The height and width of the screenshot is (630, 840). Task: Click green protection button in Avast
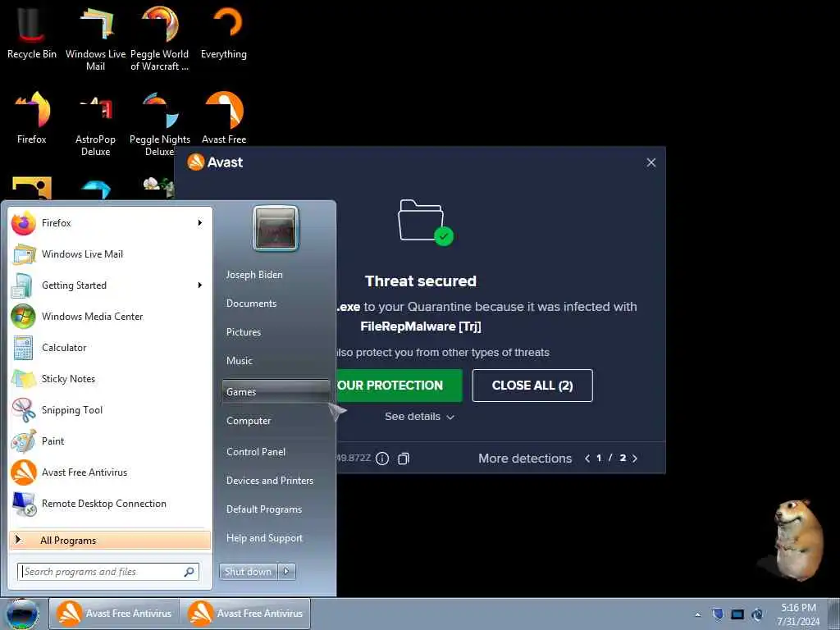tap(399, 386)
